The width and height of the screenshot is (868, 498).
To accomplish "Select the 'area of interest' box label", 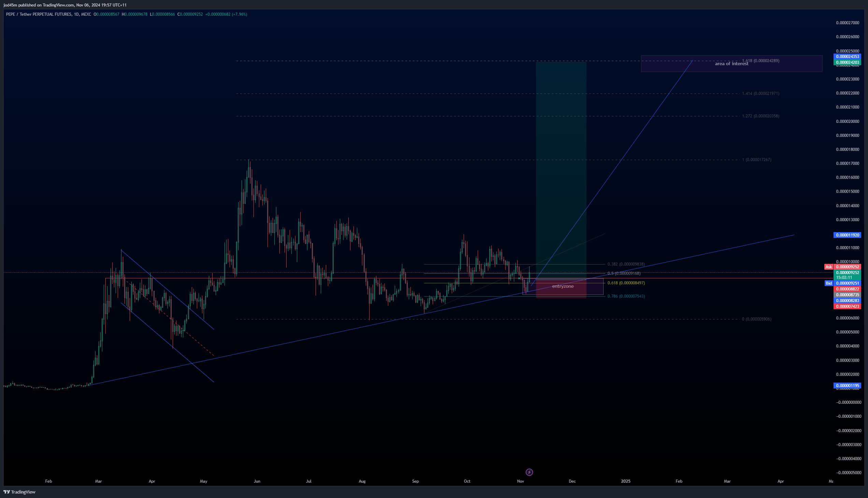I will [732, 63].
